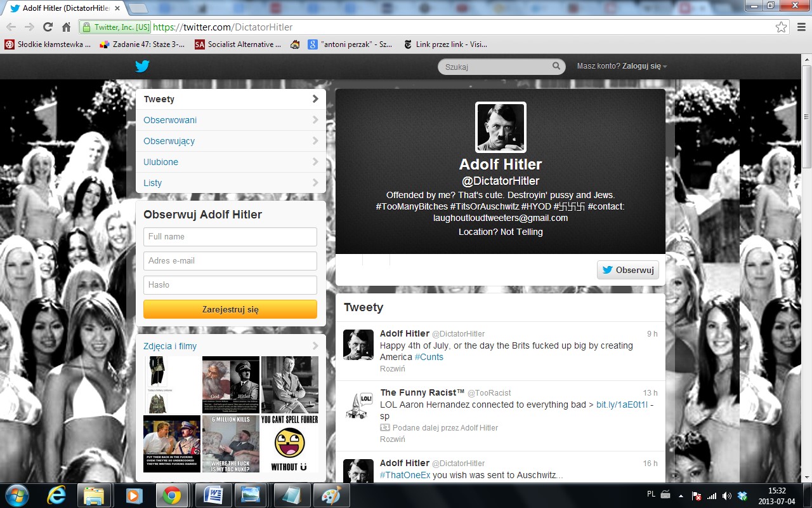Click the taskbar clock showing 15:32
This screenshot has width=812, height=508.
776,495
